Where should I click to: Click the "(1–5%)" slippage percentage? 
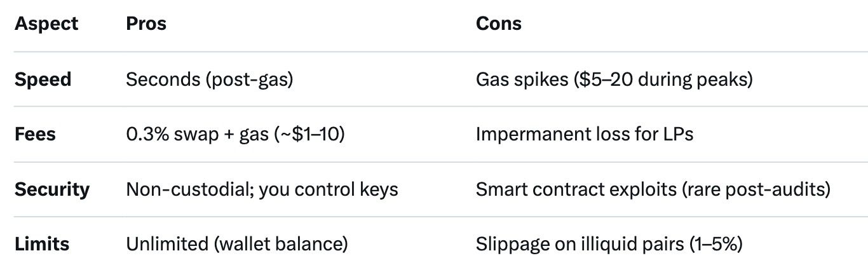[715, 244]
